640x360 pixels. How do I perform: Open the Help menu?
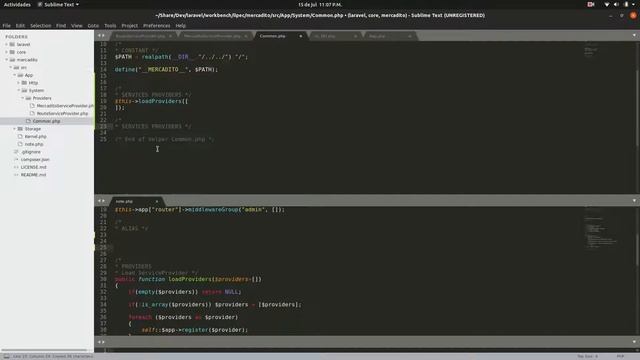tap(181, 25)
